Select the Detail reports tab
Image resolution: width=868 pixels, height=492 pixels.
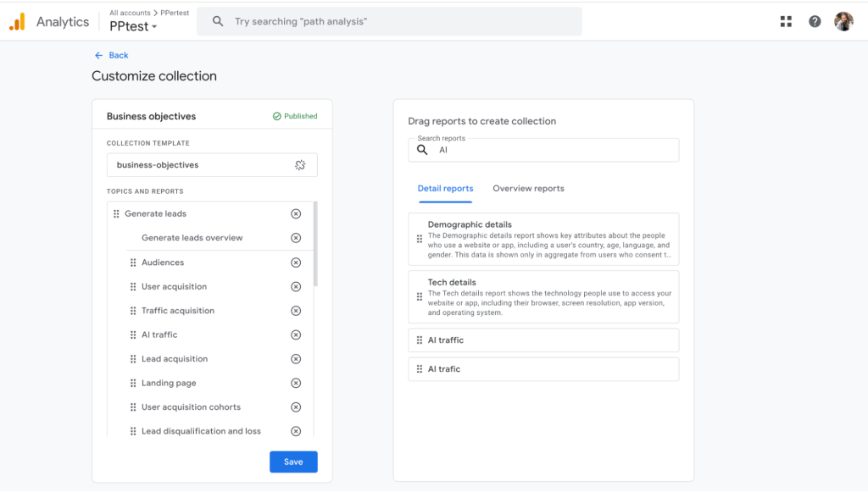445,189
